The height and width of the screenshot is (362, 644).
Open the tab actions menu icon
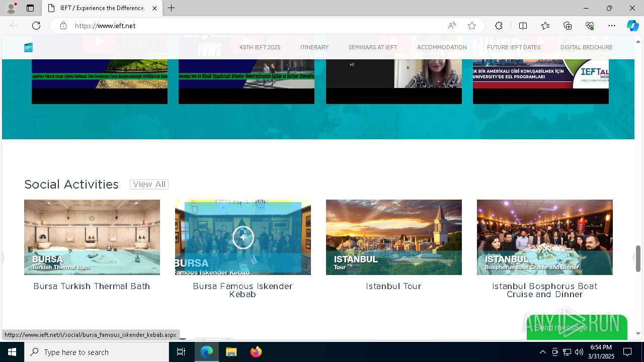click(x=30, y=8)
